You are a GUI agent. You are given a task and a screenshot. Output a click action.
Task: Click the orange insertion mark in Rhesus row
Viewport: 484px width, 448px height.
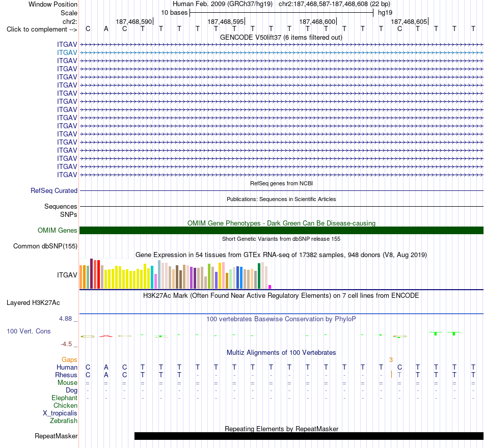(x=391, y=375)
